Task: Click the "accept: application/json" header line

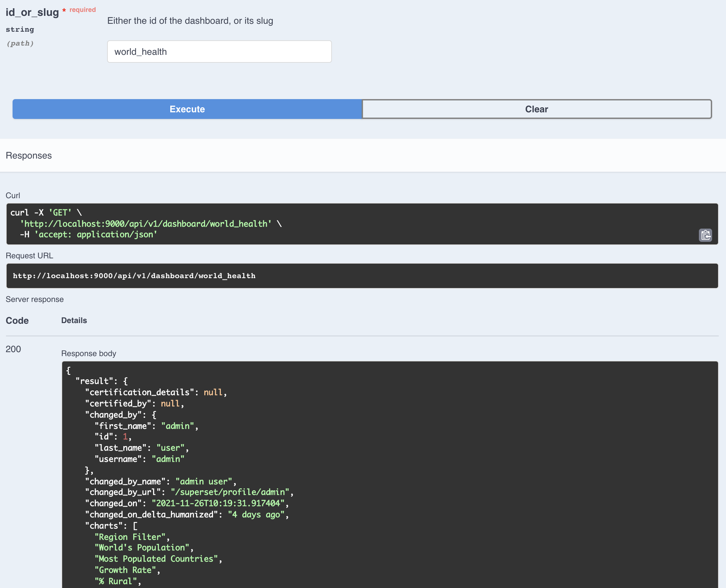Action: click(96, 235)
